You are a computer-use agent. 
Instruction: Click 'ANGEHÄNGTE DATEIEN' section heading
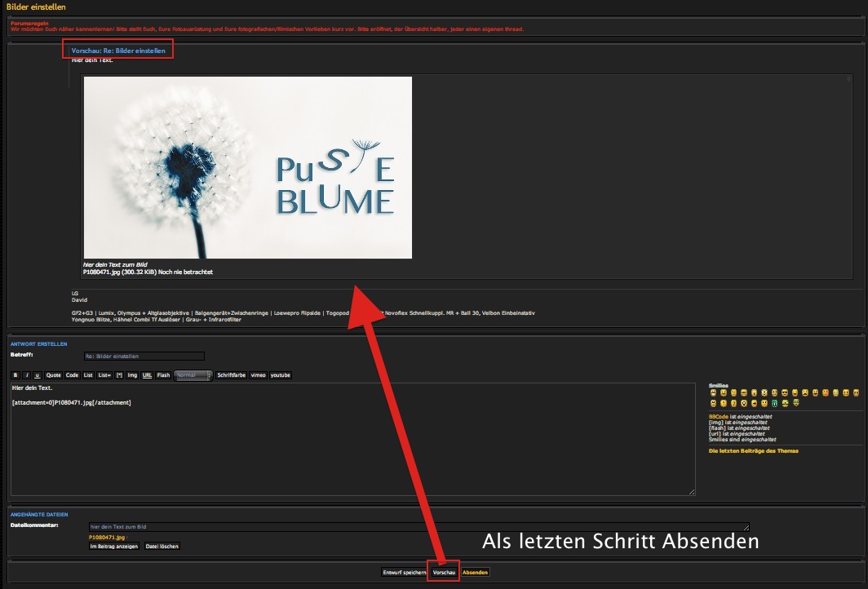click(39, 514)
